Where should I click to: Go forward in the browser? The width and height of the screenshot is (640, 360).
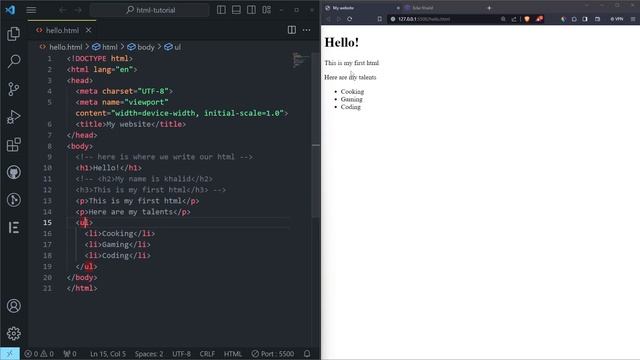point(339,19)
